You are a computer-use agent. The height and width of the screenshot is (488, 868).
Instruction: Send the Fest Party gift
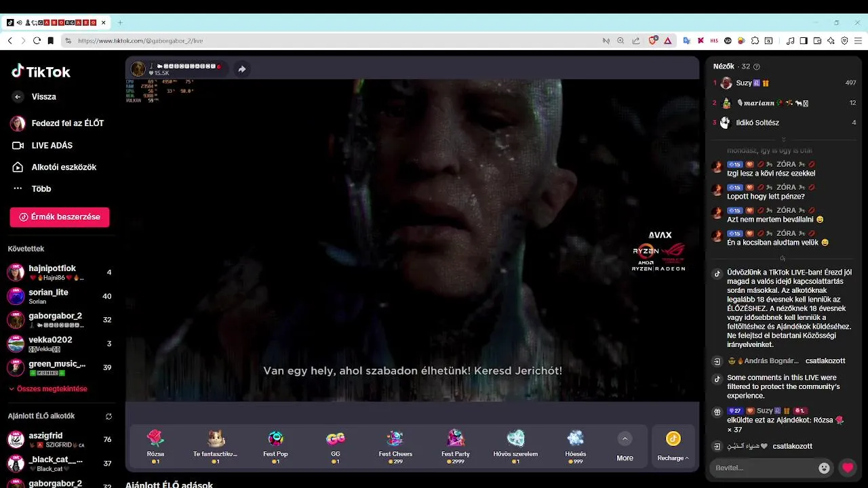[x=456, y=446]
